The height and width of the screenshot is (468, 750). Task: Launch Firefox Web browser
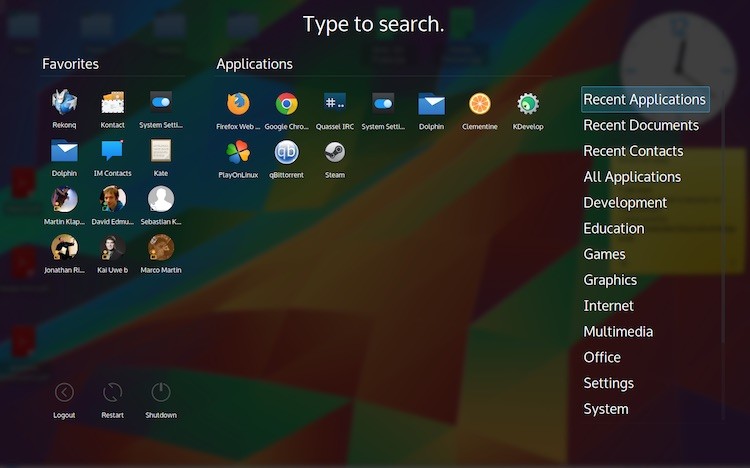tap(238, 111)
